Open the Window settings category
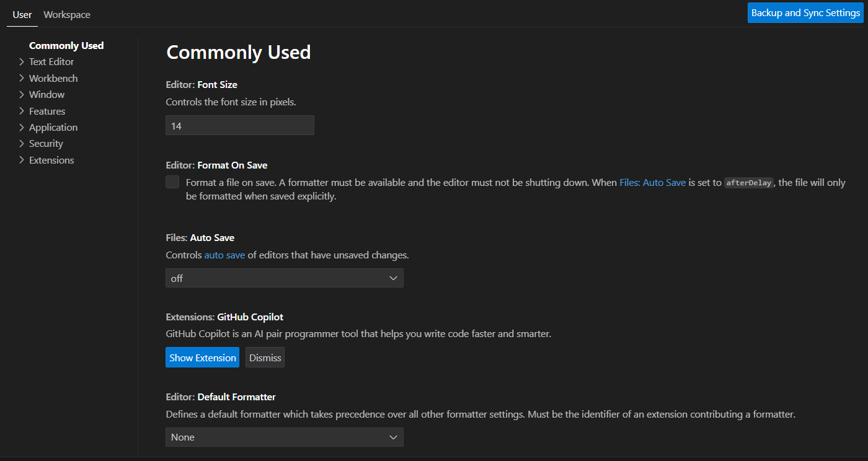The image size is (868, 461). (46, 94)
